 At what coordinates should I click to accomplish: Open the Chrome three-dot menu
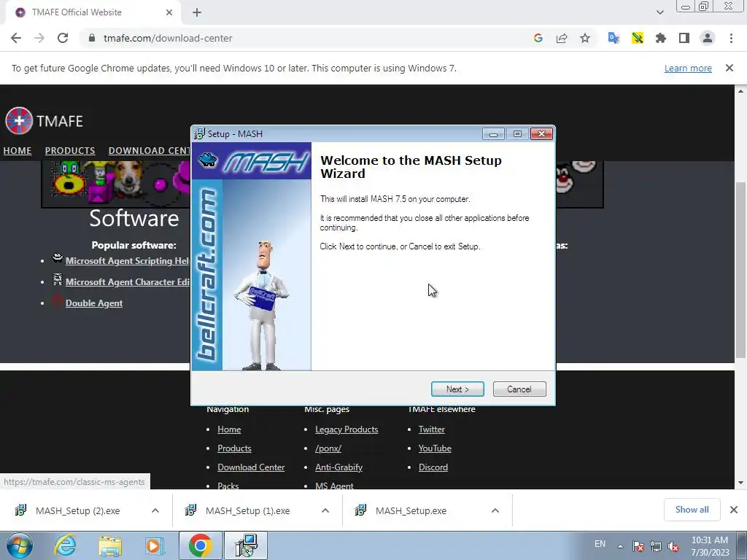pyautogui.click(x=731, y=38)
